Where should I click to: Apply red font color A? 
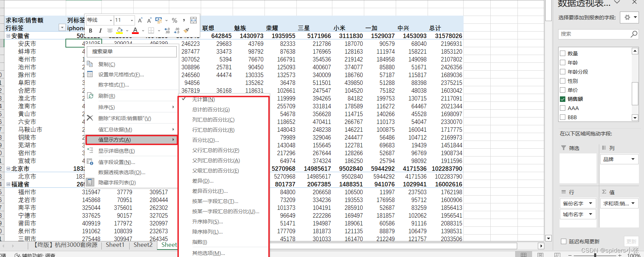135,31
